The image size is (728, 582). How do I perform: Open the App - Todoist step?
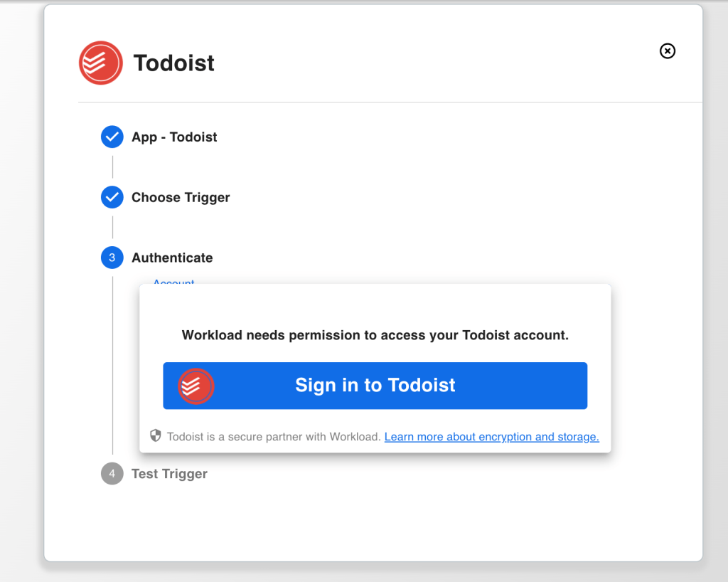[174, 137]
